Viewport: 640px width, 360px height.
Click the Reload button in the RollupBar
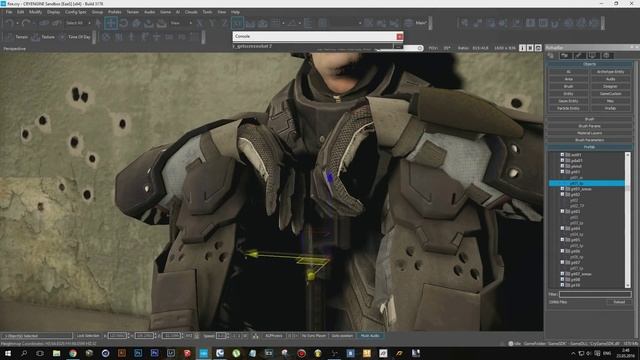click(619, 302)
